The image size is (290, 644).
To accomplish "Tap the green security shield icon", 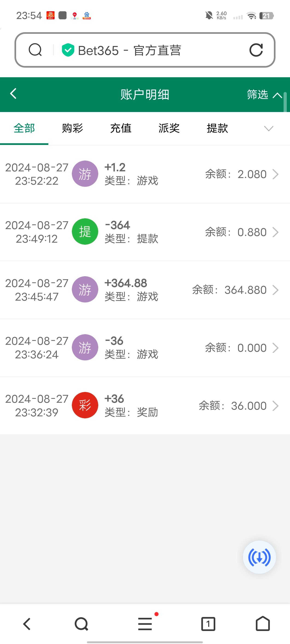I will pyautogui.click(x=68, y=50).
